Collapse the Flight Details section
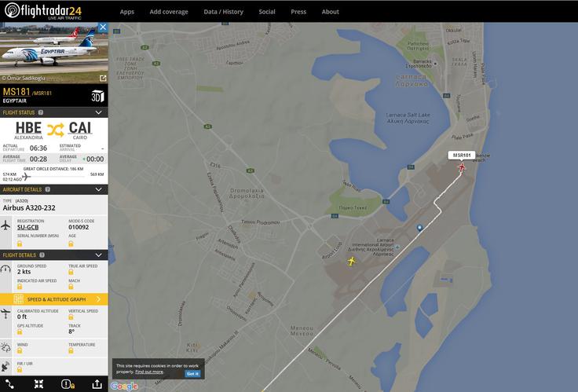Viewport: 578px width, 392px height. coord(98,255)
